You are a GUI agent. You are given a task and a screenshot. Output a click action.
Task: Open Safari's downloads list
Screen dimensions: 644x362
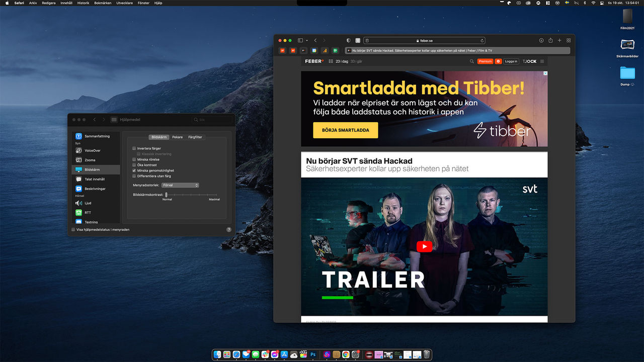[541, 40]
